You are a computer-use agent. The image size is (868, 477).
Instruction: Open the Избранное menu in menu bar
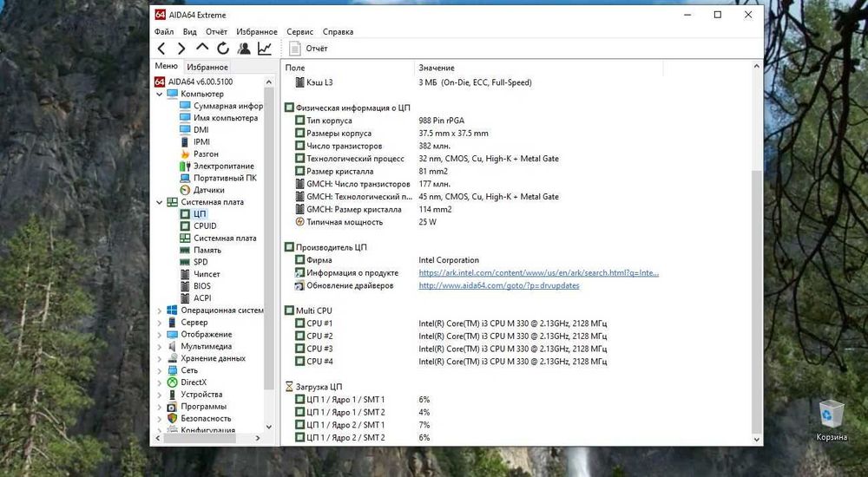click(257, 31)
